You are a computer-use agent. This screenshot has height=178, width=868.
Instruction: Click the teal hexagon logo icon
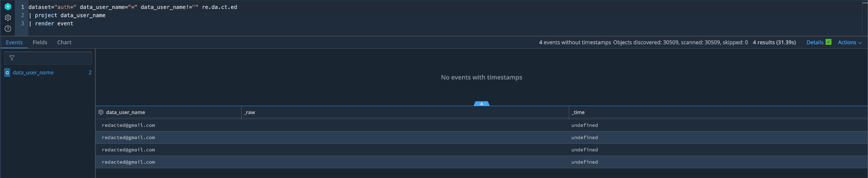coord(8,7)
